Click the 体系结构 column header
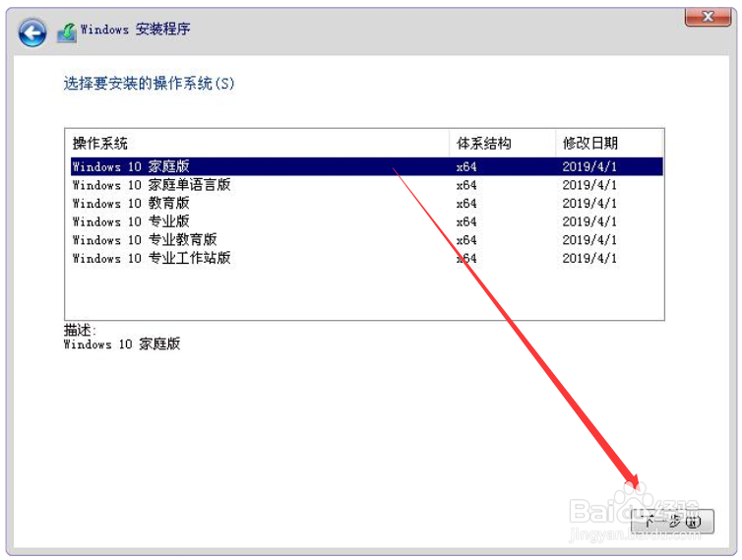 (x=502, y=143)
